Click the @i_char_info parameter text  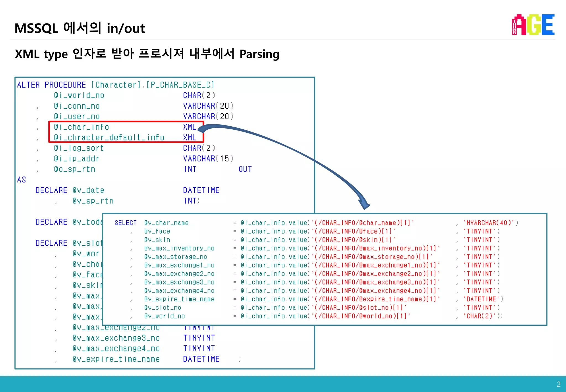pyautogui.click(x=82, y=127)
